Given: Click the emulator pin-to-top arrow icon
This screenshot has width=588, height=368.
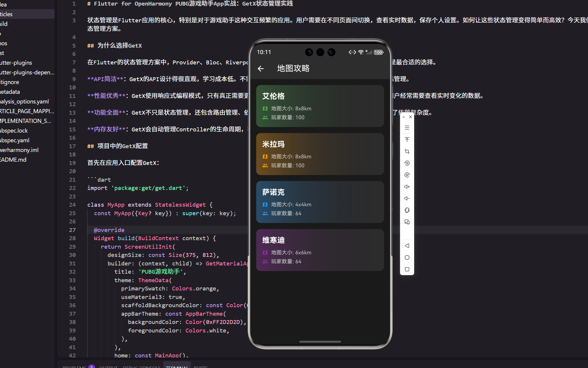Looking at the screenshot, I should pos(407,140).
